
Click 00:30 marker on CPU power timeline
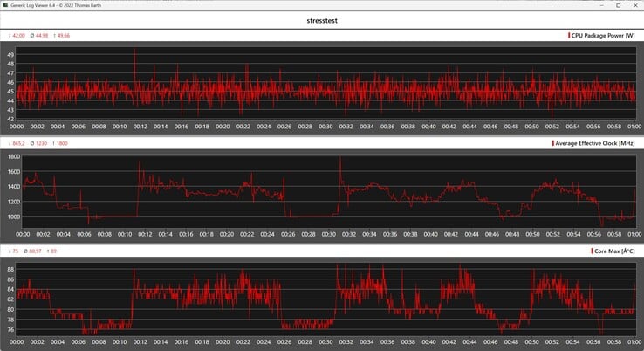pyautogui.click(x=325, y=127)
